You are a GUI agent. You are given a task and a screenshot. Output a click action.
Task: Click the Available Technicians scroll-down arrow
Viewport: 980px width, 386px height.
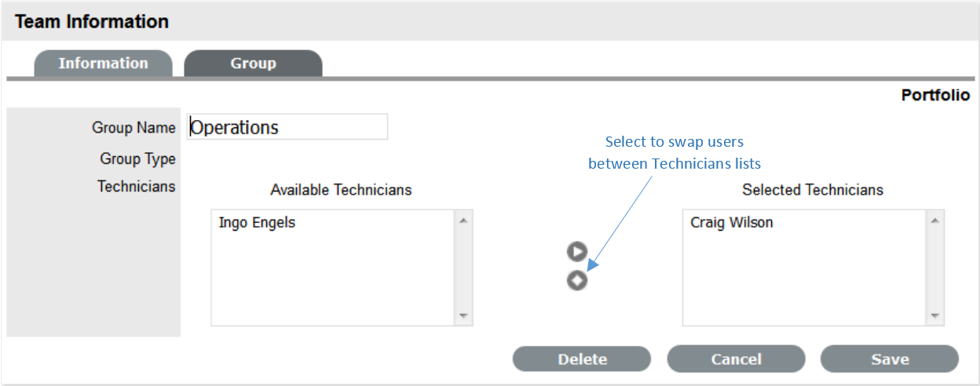click(463, 315)
